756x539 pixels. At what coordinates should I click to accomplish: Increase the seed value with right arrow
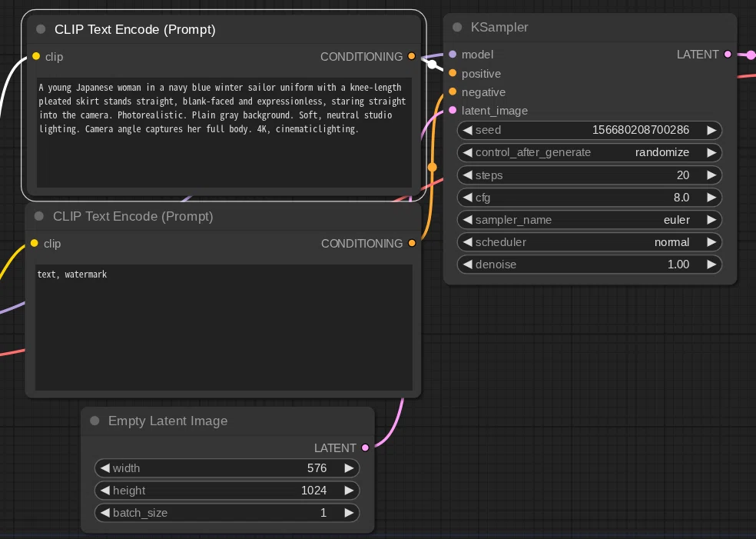[x=711, y=130]
